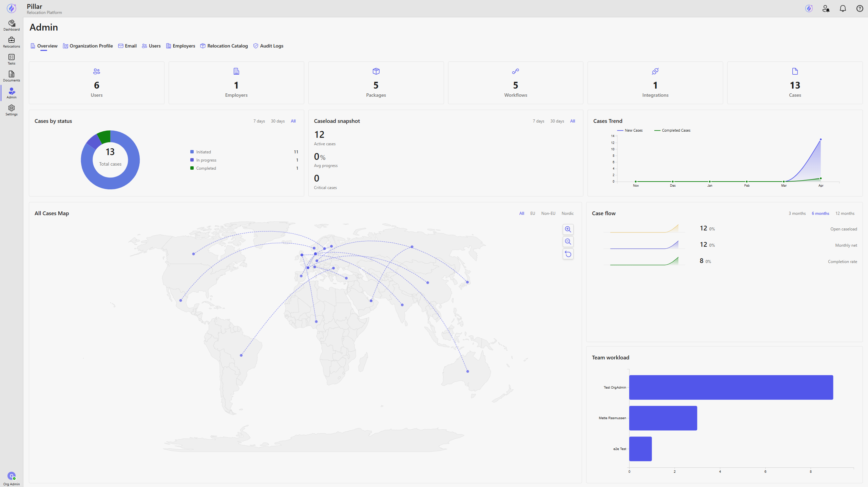Open the Tasks sidebar icon
This screenshot has height=487, width=868.
coord(12,59)
